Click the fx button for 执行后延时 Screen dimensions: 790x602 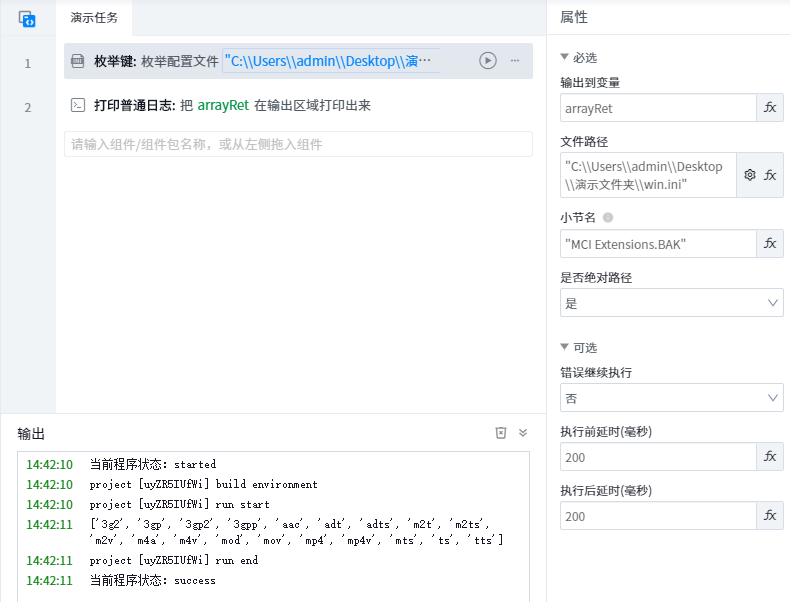click(770, 516)
